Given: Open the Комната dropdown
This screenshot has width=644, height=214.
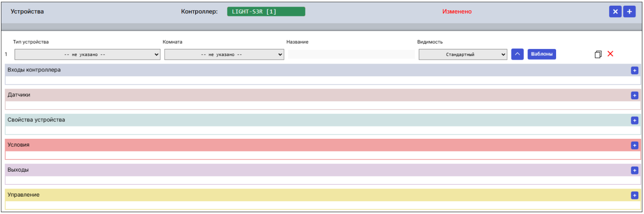Looking at the screenshot, I should point(224,55).
